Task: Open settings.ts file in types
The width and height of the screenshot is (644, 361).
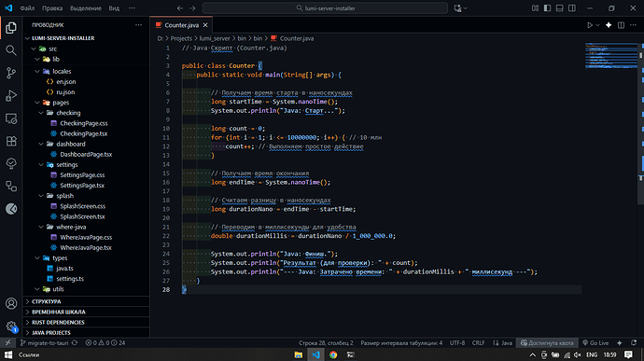Action: pos(70,279)
